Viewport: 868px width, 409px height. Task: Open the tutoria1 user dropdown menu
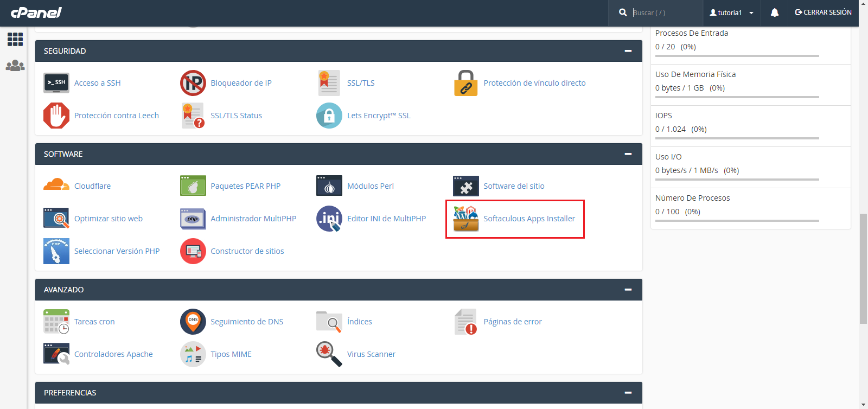[x=732, y=12]
